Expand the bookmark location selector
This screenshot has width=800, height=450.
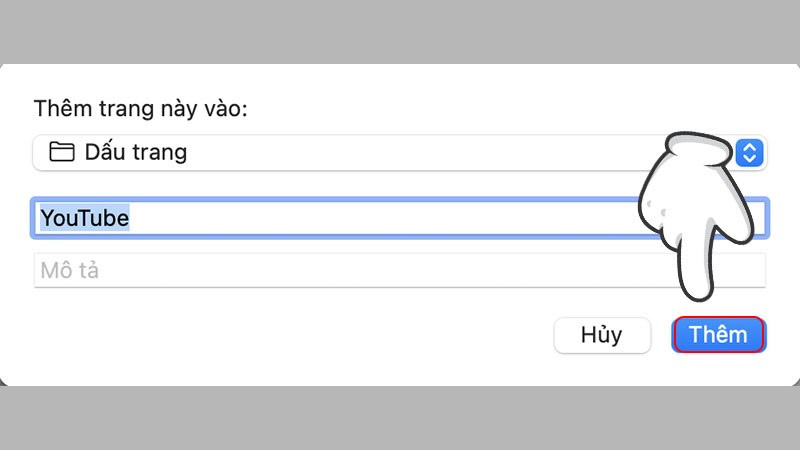coord(400,153)
